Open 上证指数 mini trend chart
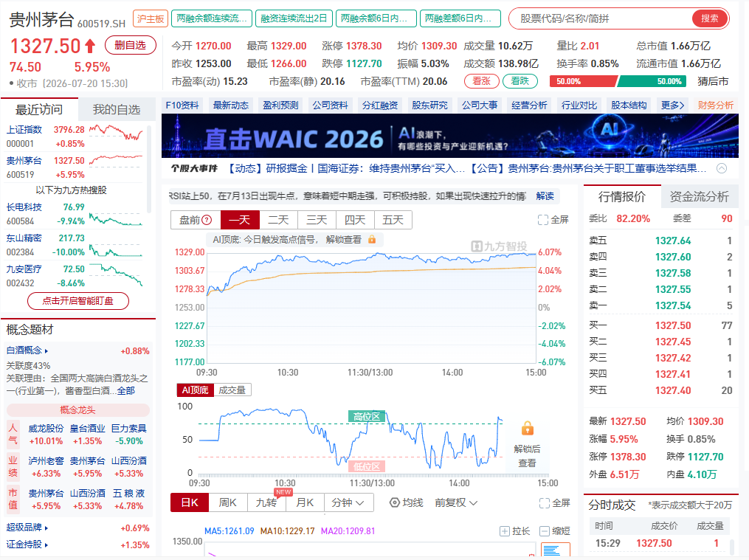Viewport: 749px width, 560px height. tap(116, 132)
